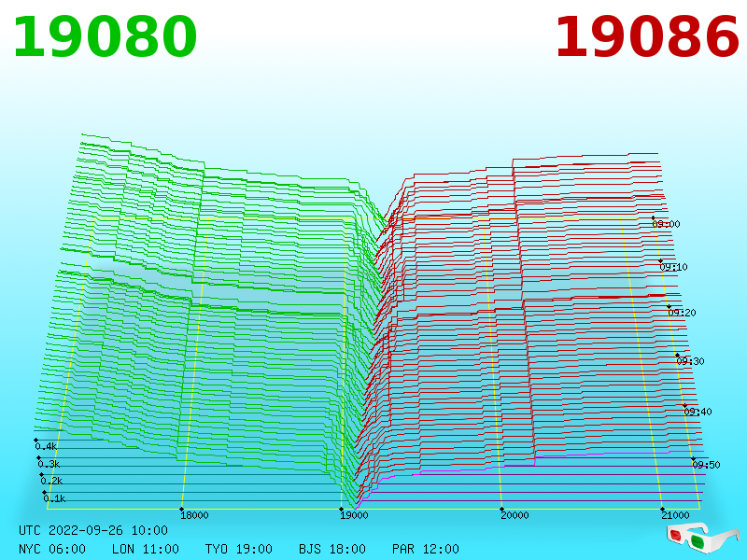The image size is (747, 560).
Task: Click the 09:30 time axis label
Action: pyautogui.click(x=690, y=361)
